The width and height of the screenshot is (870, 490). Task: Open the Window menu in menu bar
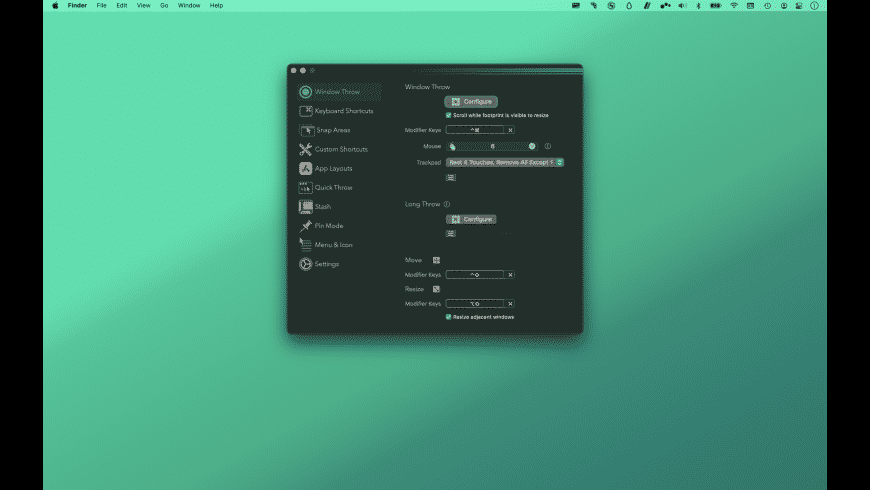tap(189, 6)
